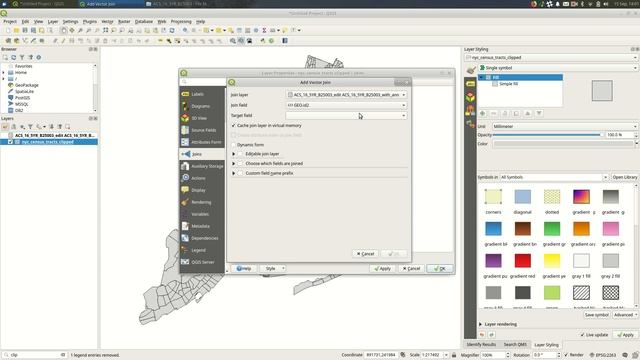Open the Style dropdown button

273,269
